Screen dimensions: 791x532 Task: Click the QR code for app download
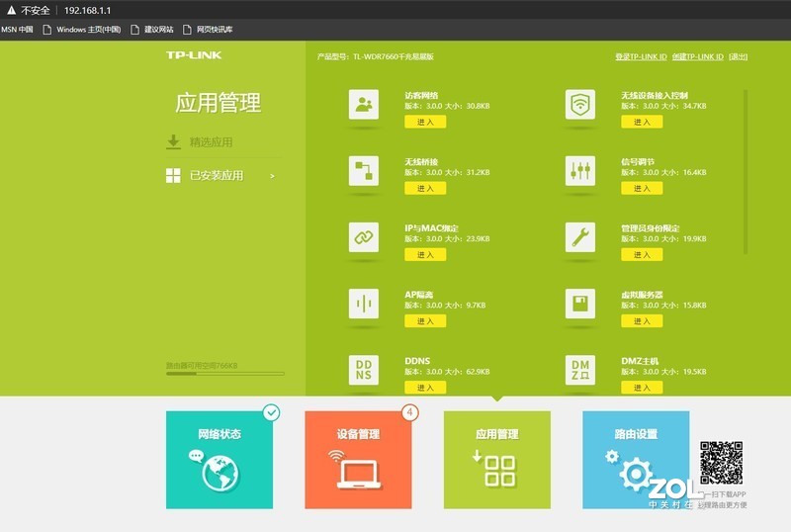(x=721, y=463)
